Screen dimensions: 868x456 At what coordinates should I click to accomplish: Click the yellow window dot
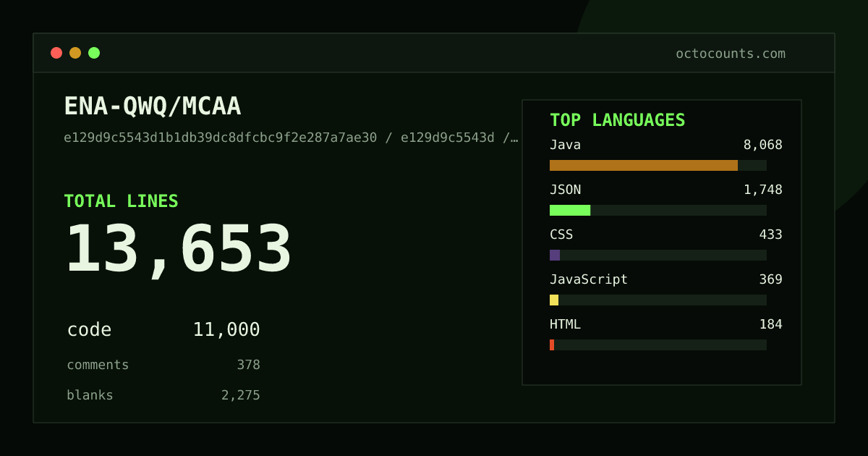[75, 53]
